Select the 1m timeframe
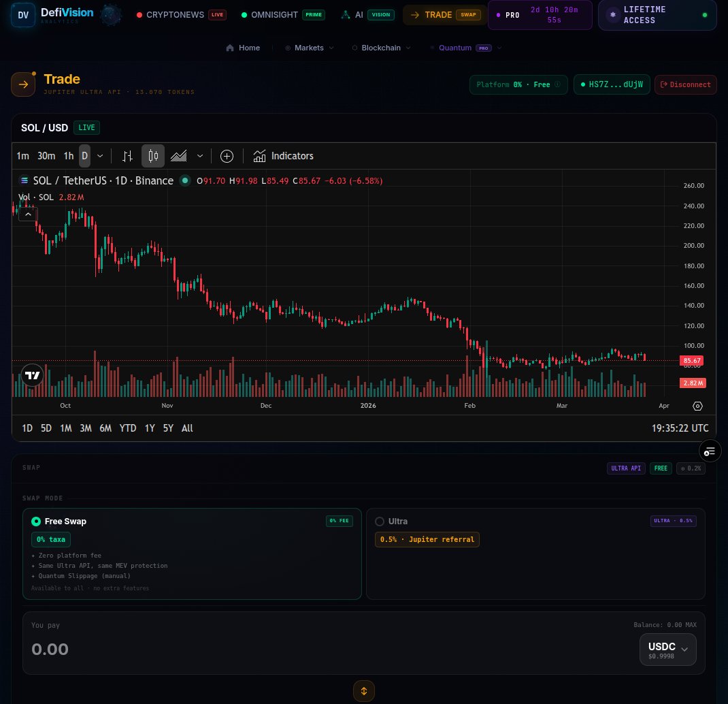This screenshot has width=728, height=704. (x=22, y=156)
